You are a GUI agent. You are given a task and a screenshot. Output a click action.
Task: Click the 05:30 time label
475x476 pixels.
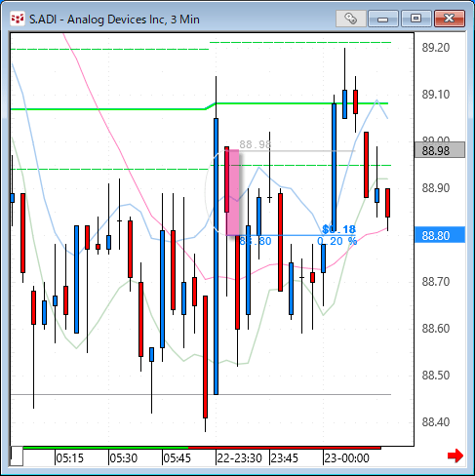(124, 458)
